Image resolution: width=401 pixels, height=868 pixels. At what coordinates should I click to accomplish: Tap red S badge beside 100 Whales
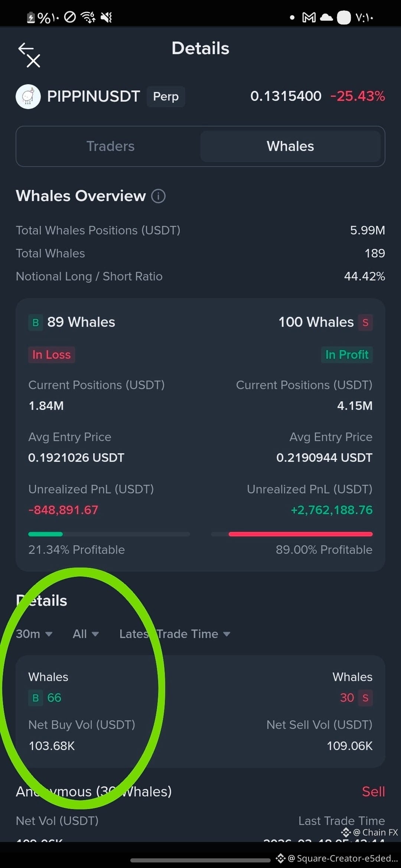coord(365,322)
